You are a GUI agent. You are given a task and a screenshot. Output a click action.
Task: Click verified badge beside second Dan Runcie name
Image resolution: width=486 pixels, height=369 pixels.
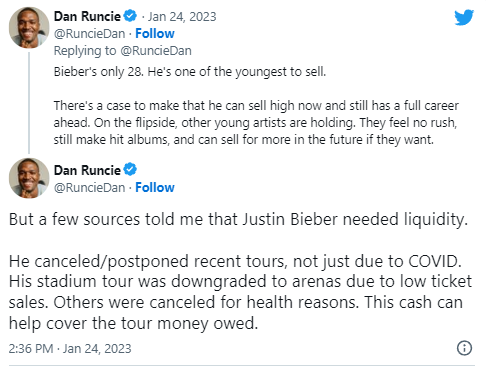(130, 170)
